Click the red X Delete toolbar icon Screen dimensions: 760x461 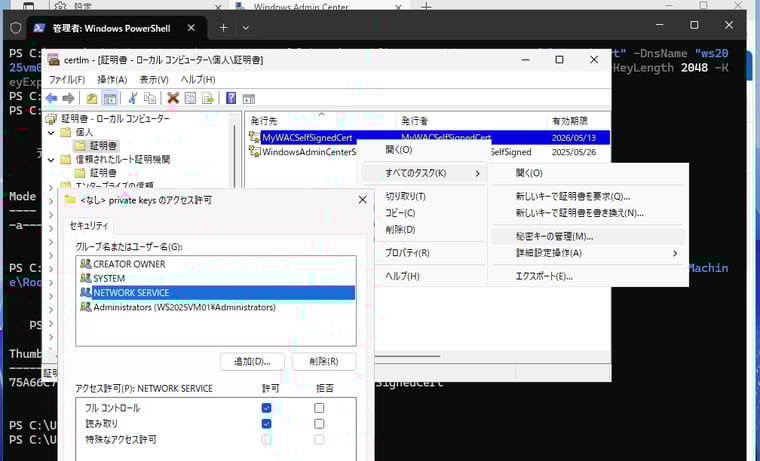coord(173,98)
